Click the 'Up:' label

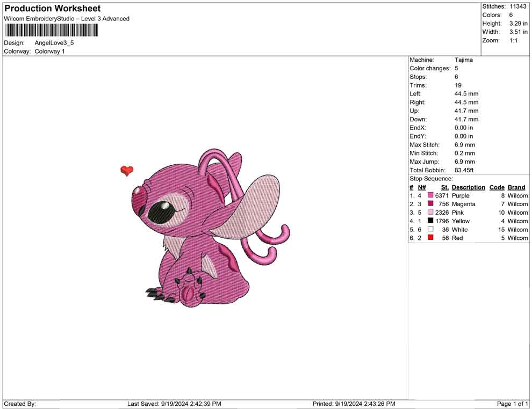[x=414, y=111]
